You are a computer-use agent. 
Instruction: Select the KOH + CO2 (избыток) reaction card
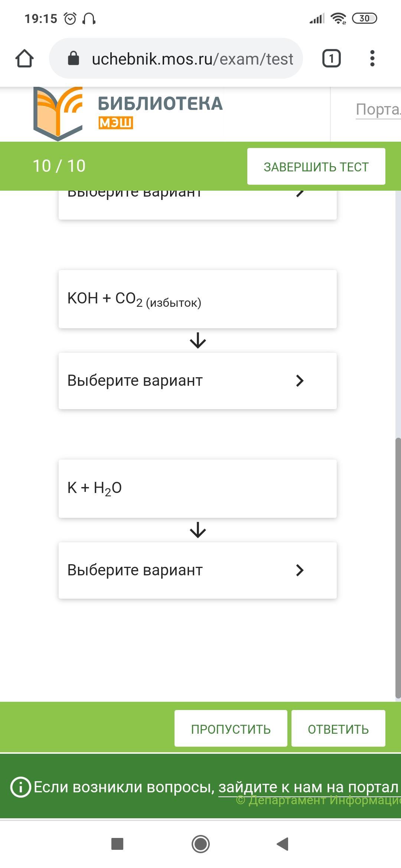tap(198, 299)
